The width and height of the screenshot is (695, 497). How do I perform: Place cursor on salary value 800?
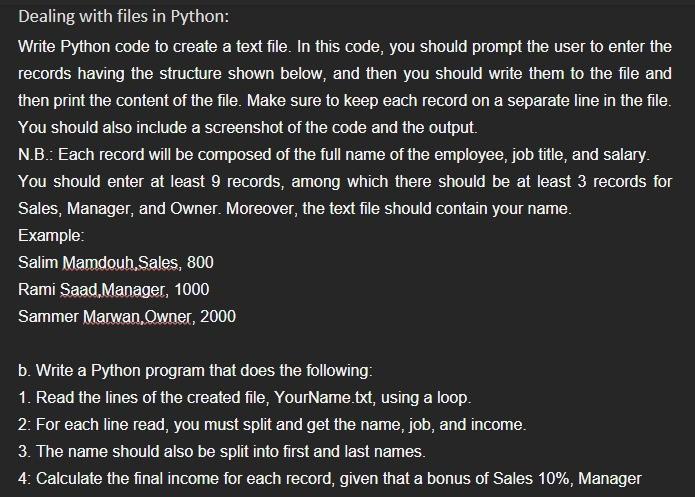pyautogui.click(x=200, y=262)
